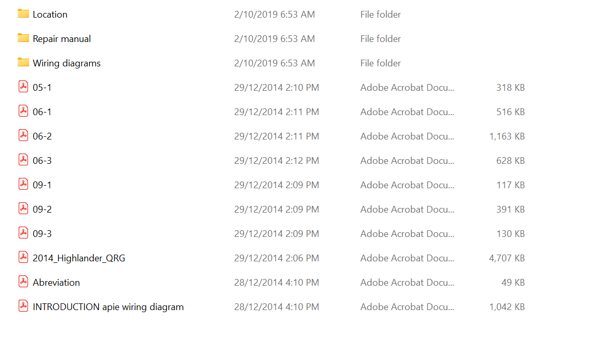Screen dimensions: 596x364
Task: Select the Repair manual folder icon
Action: click(x=23, y=38)
